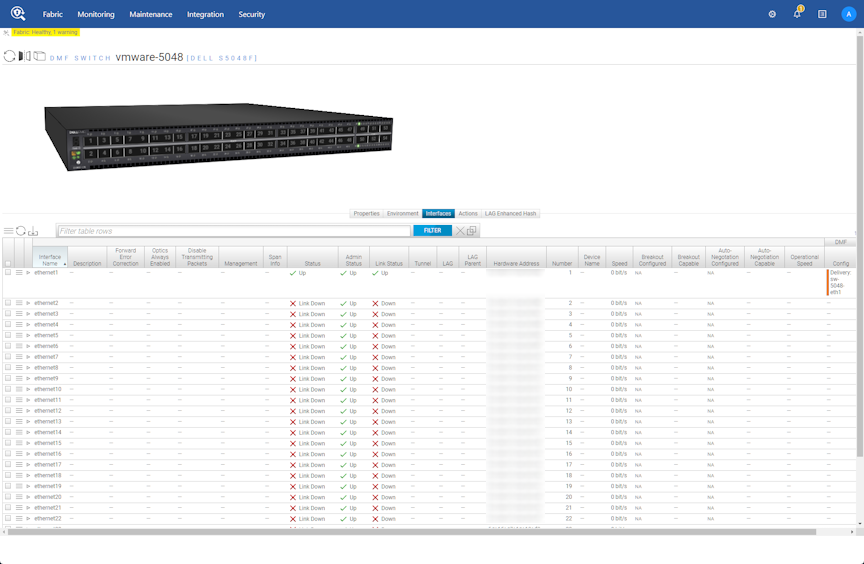
Task: Open the Maintenance menu
Action: [x=150, y=14]
